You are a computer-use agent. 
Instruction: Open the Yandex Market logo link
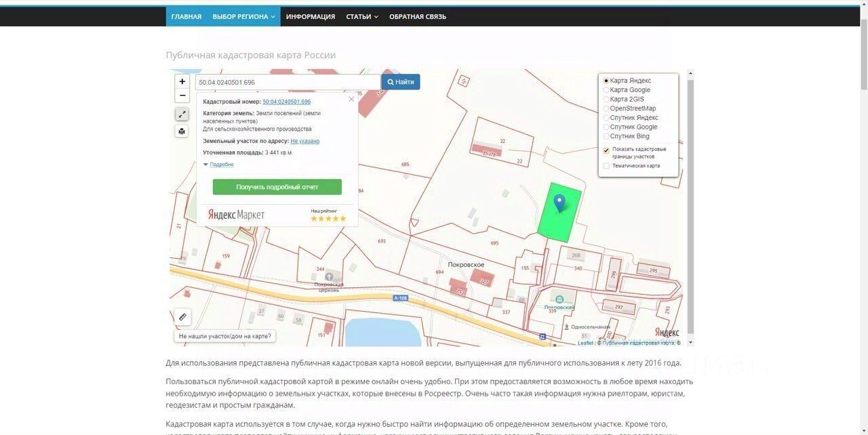tap(236, 215)
